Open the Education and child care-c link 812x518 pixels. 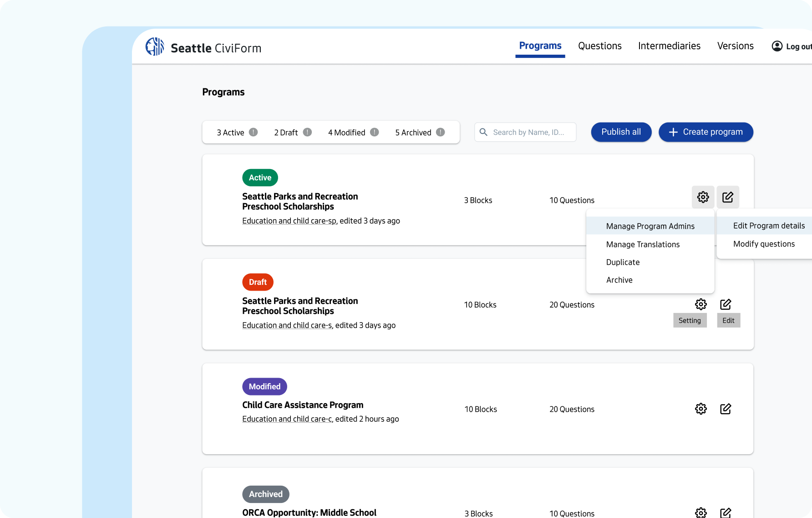coord(286,419)
